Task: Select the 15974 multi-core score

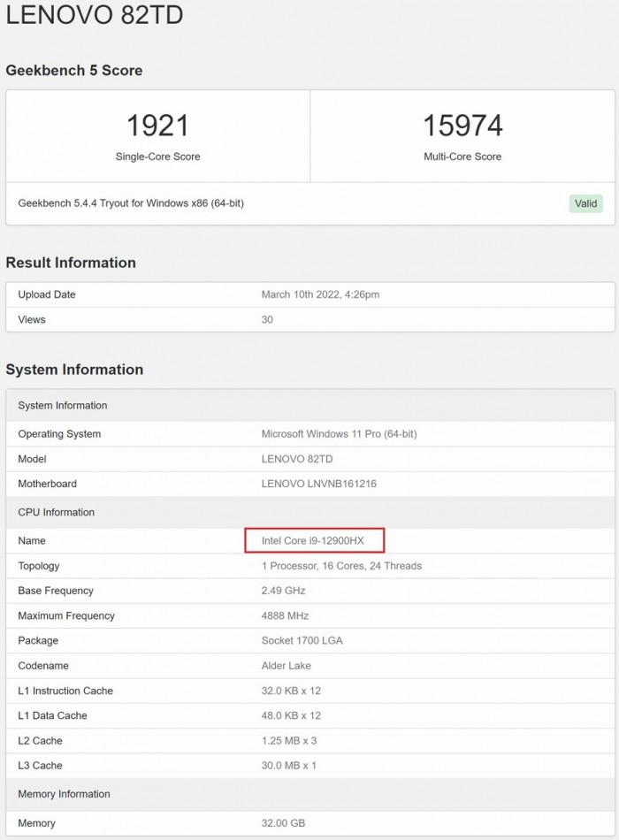Action: 462,126
